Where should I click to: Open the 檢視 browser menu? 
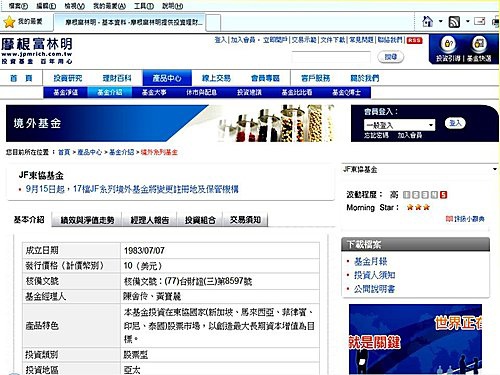(x=74, y=6)
